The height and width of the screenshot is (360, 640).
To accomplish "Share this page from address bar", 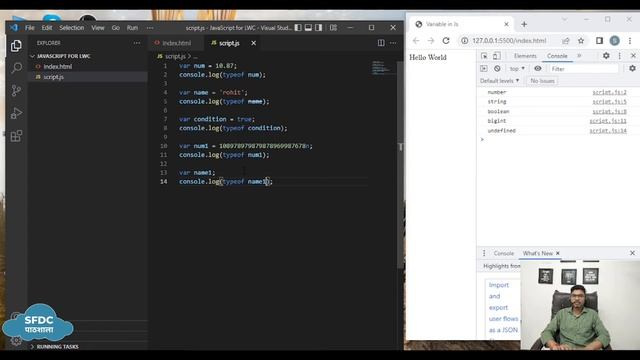I will pos(566,40).
